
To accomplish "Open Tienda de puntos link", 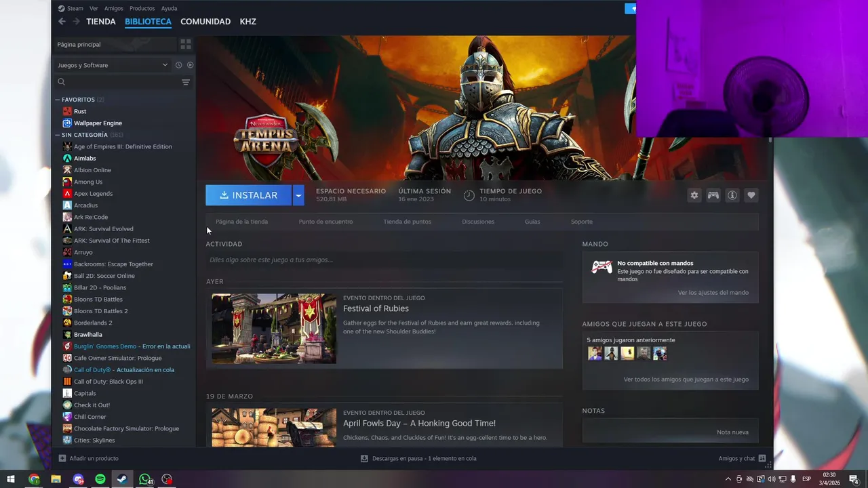I will pos(407,222).
